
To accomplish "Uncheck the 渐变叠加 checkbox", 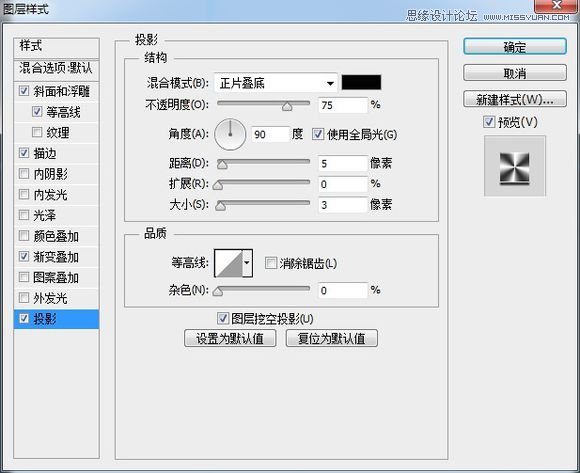I will pyautogui.click(x=24, y=256).
